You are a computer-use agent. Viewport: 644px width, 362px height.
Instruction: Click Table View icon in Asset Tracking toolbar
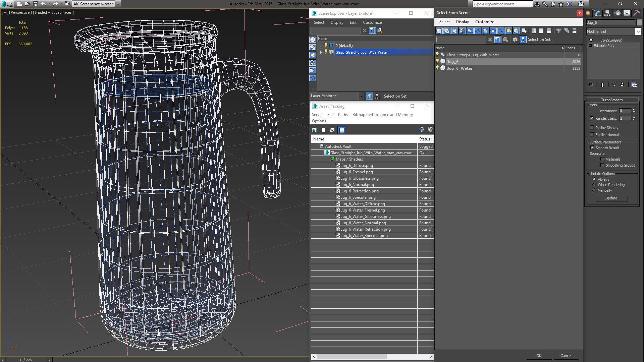click(x=341, y=130)
